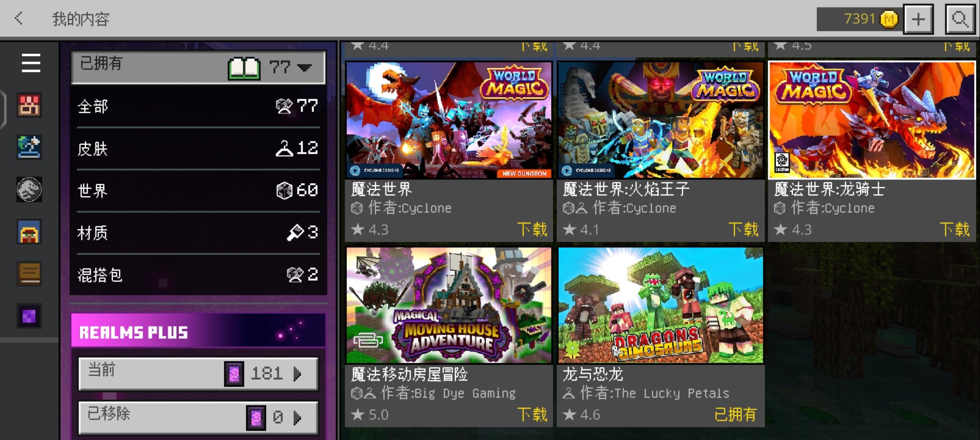
Task: Click 下载 on the 火焰王子 card
Action: [744, 229]
